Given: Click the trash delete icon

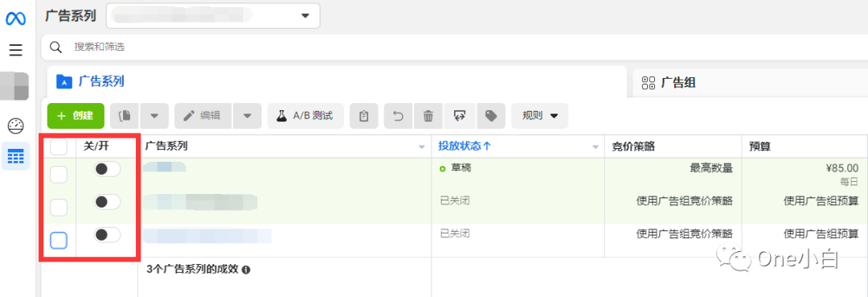Looking at the screenshot, I should tap(428, 116).
